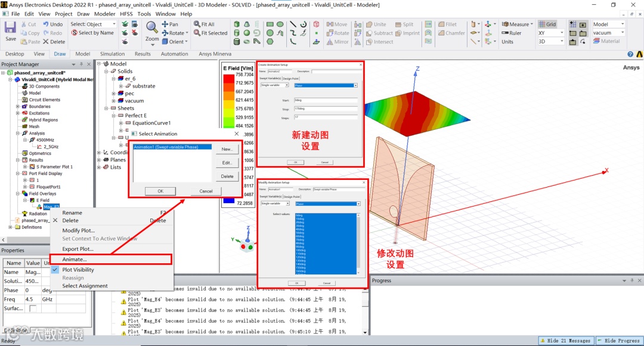Choose Modify Plot... from the context menu
Image resolution: width=644 pixels, height=346 pixels.
pyautogui.click(x=79, y=230)
